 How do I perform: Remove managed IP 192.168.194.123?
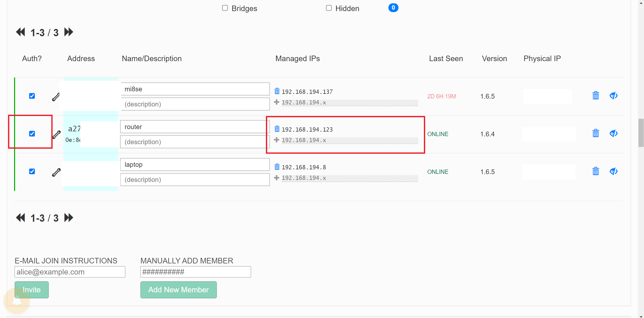277,129
